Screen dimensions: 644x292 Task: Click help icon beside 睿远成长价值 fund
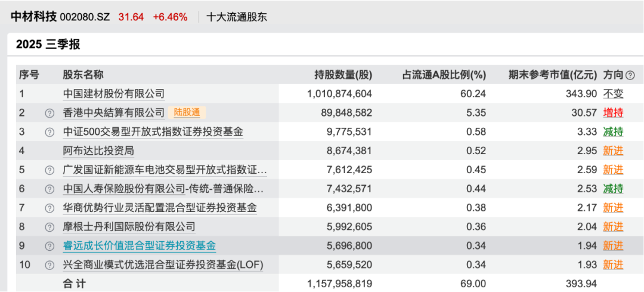[49, 246]
